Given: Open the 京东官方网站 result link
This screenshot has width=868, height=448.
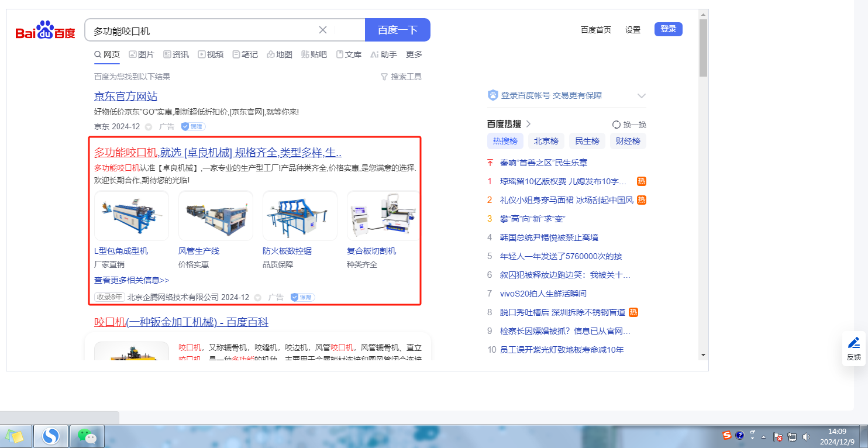Looking at the screenshot, I should coord(126,96).
